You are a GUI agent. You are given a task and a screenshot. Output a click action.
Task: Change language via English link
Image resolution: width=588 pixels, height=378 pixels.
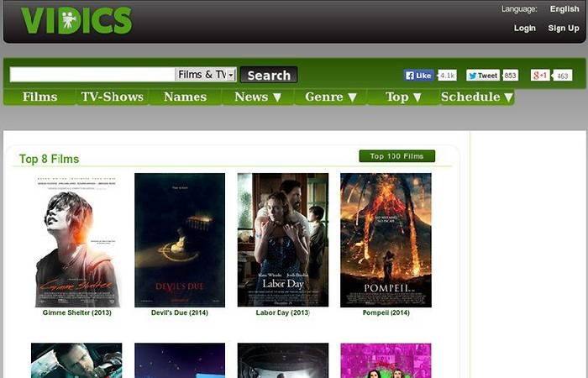(x=564, y=9)
